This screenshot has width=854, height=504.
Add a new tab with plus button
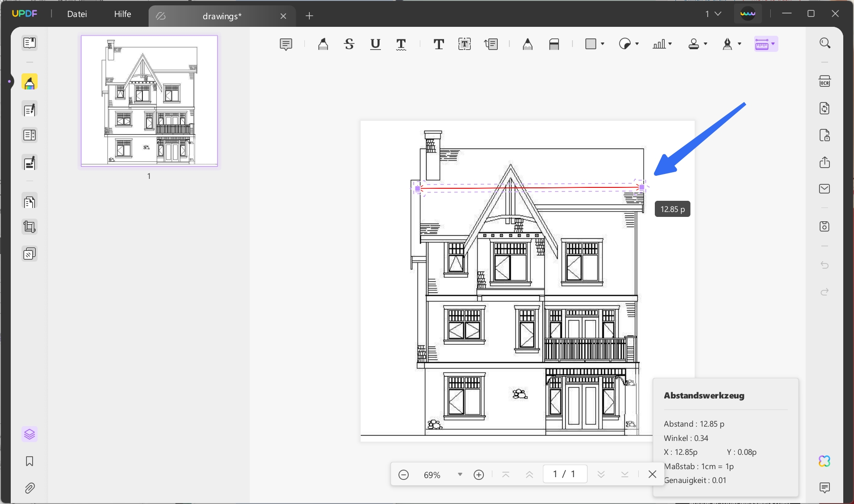[309, 16]
